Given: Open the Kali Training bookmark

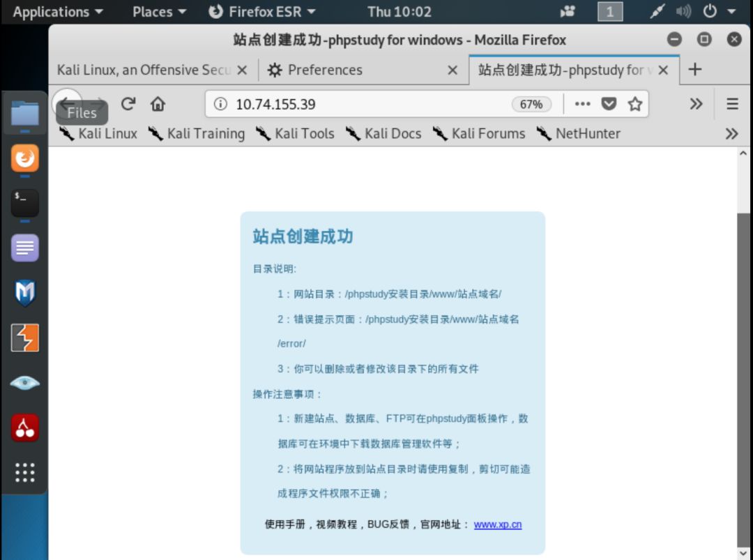Looking at the screenshot, I should pos(196,133).
